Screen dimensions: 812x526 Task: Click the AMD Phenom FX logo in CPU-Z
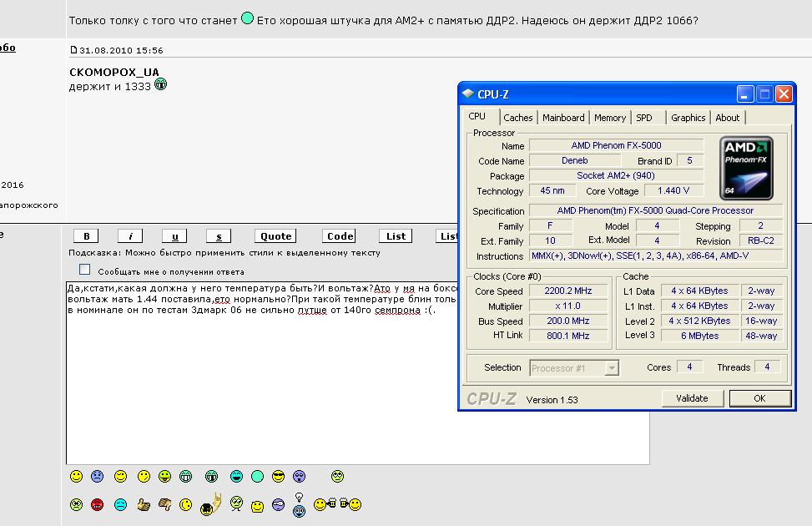click(x=746, y=168)
